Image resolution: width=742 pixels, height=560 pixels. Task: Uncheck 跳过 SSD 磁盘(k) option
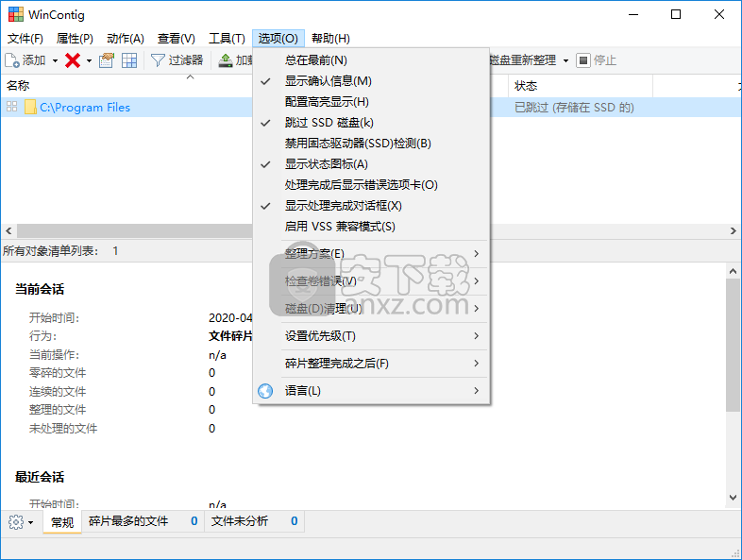pyautogui.click(x=372, y=123)
